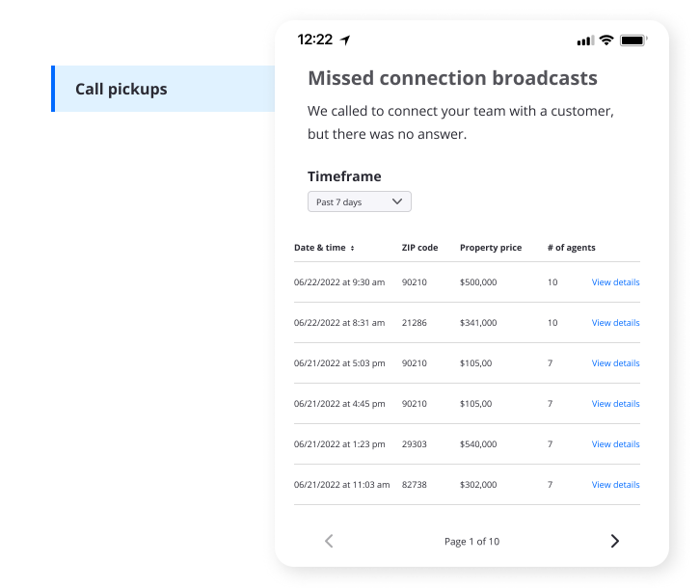The image size is (700, 588).
Task: Click the Property price column header
Action: (491, 248)
